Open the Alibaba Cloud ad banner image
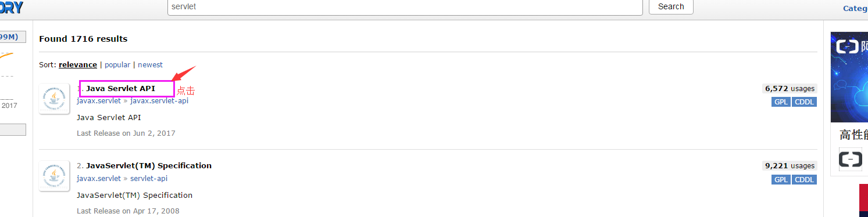The height and width of the screenshot is (217, 868). pyautogui.click(x=849, y=77)
